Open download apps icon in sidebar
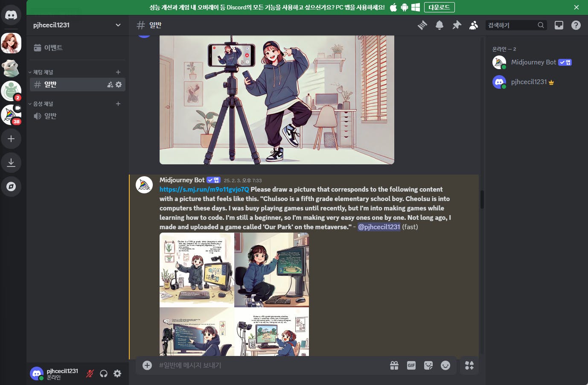Screen dimensions: 588x385 [11, 163]
